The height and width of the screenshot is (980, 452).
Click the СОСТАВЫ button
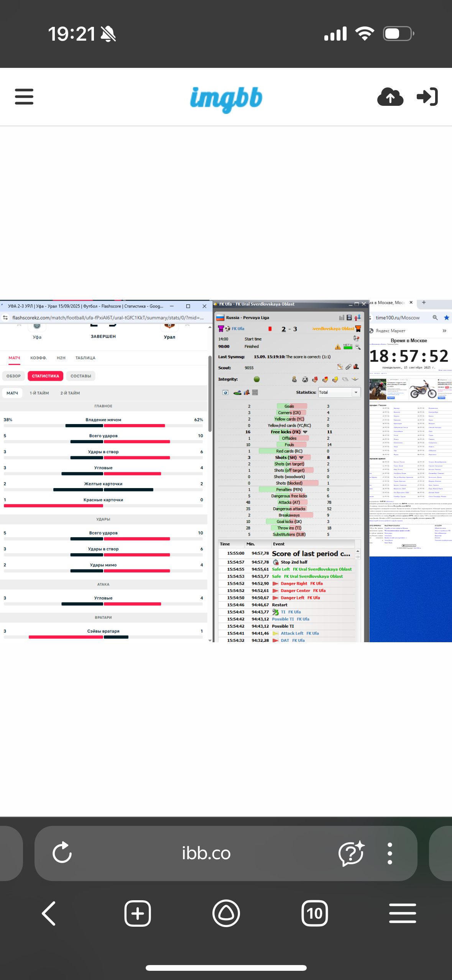(81, 376)
